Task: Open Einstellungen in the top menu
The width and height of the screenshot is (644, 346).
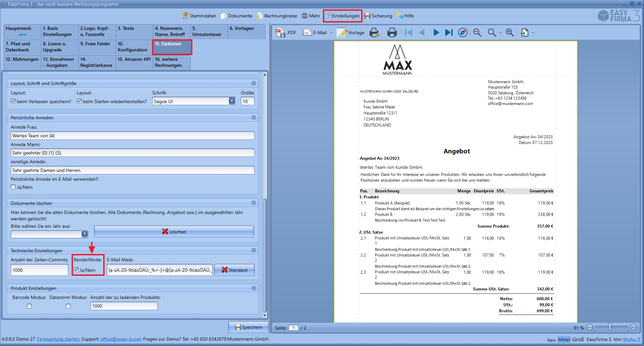Action: 342,16
